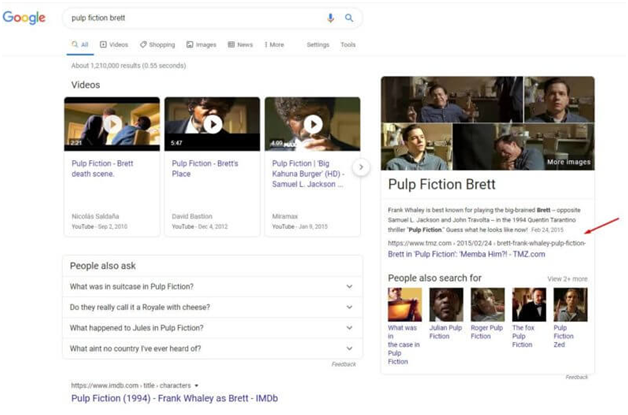
Task: Switch to the Images tab
Action: [201, 44]
